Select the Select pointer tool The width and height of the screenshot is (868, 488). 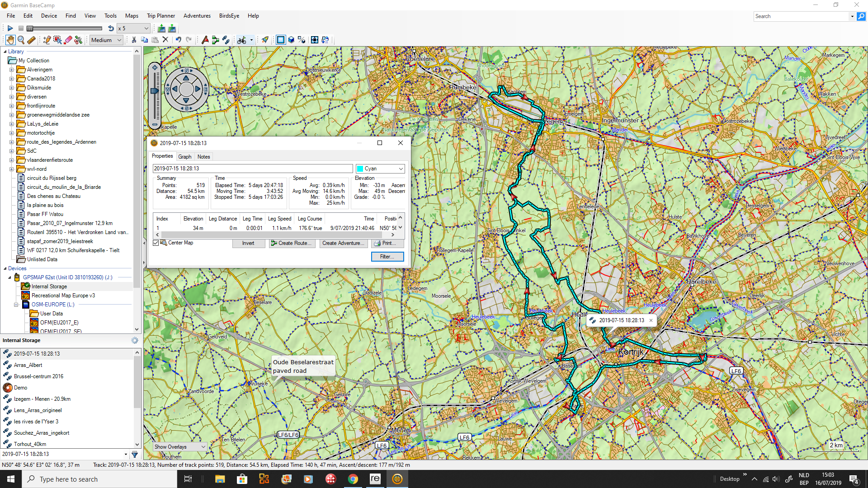tap(57, 40)
